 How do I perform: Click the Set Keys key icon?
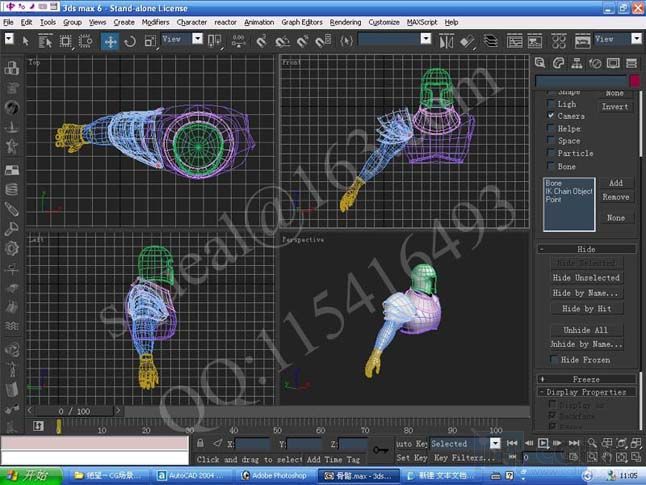click(380, 450)
